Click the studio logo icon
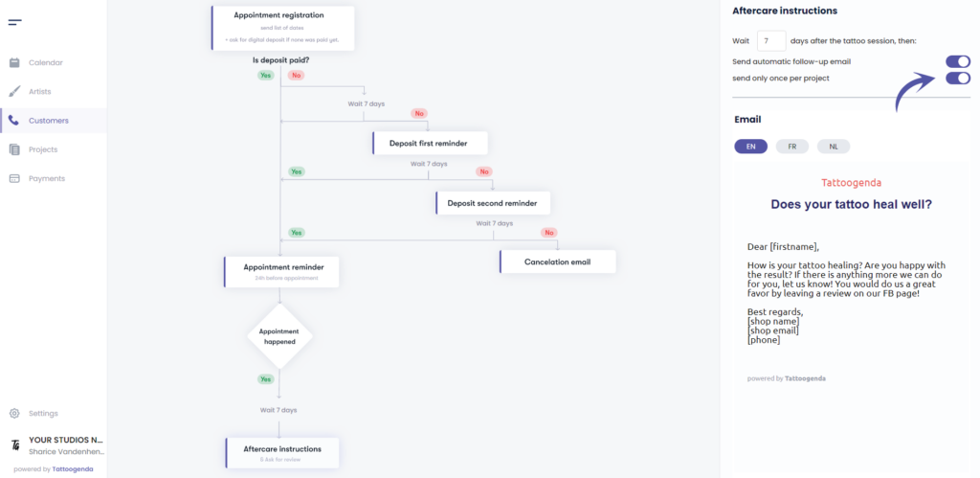Image resolution: width=980 pixels, height=478 pixels. [15, 445]
